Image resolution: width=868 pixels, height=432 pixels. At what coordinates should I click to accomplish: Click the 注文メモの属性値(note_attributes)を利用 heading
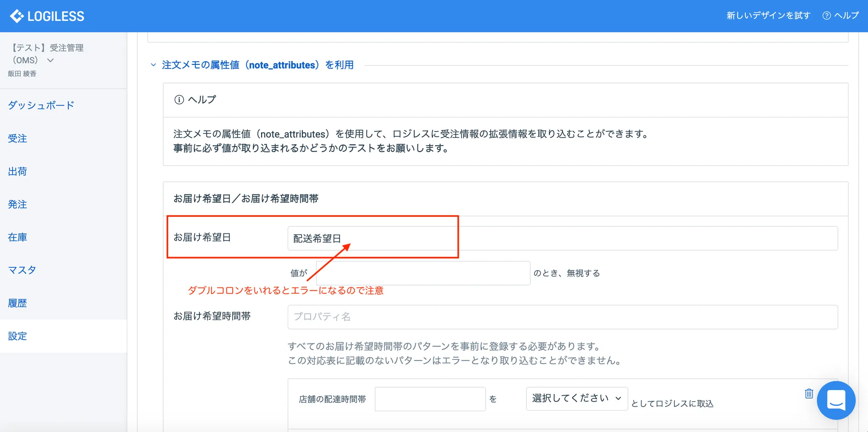click(x=258, y=65)
